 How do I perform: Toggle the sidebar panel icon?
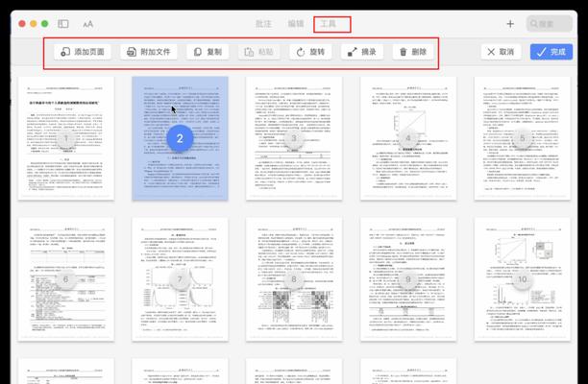pos(63,24)
